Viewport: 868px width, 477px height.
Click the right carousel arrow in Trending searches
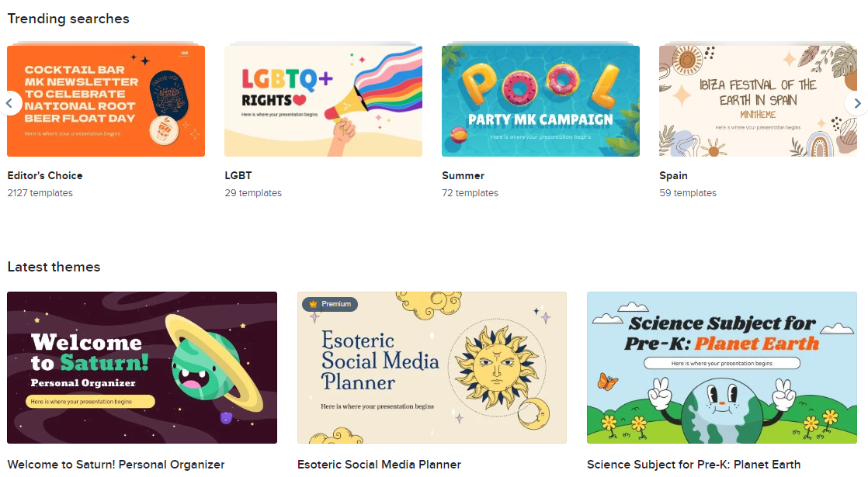coord(857,103)
